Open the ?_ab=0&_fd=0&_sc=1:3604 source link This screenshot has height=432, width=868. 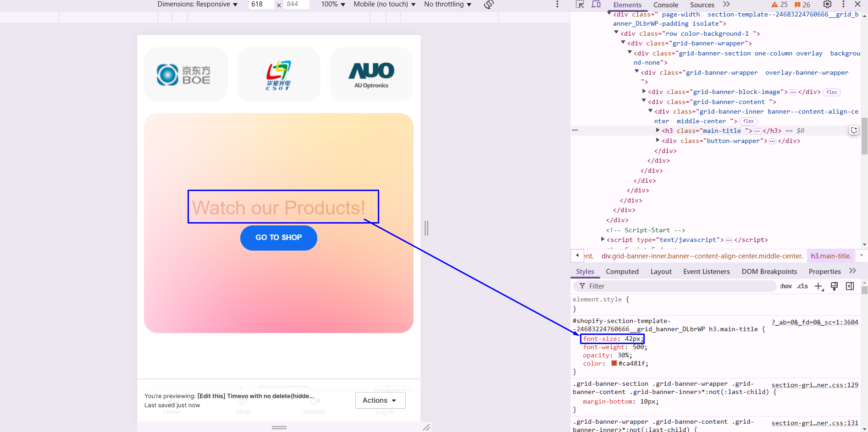click(x=815, y=323)
